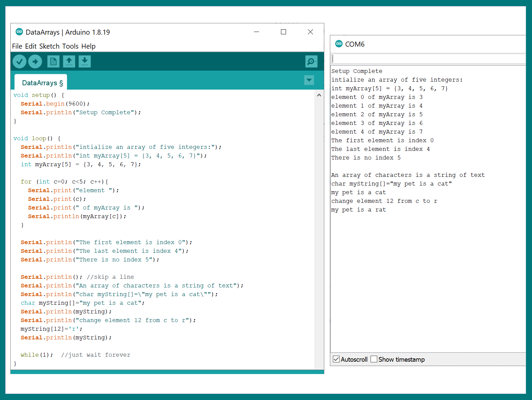Image resolution: width=532 pixels, height=400 pixels.
Task: Open the Tools menu
Action: 70,46
